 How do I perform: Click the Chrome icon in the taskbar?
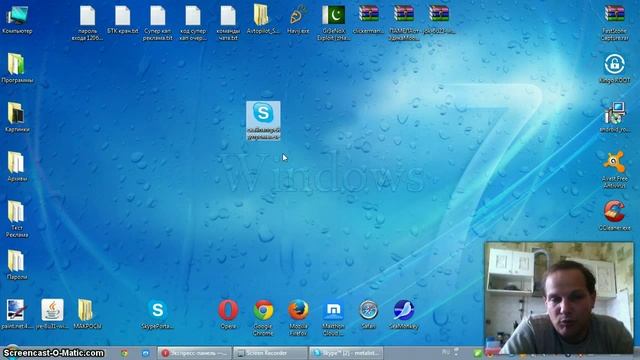(x=124, y=353)
